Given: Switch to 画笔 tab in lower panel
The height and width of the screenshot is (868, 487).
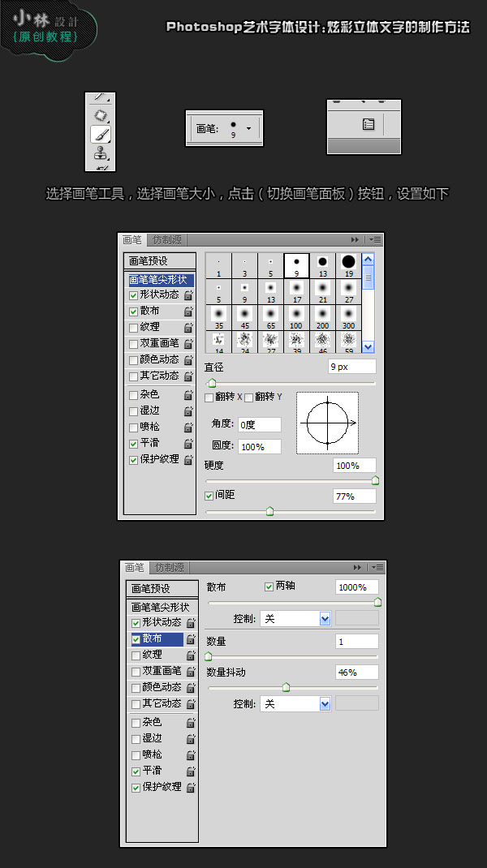Looking at the screenshot, I should pyautogui.click(x=134, y=567).
